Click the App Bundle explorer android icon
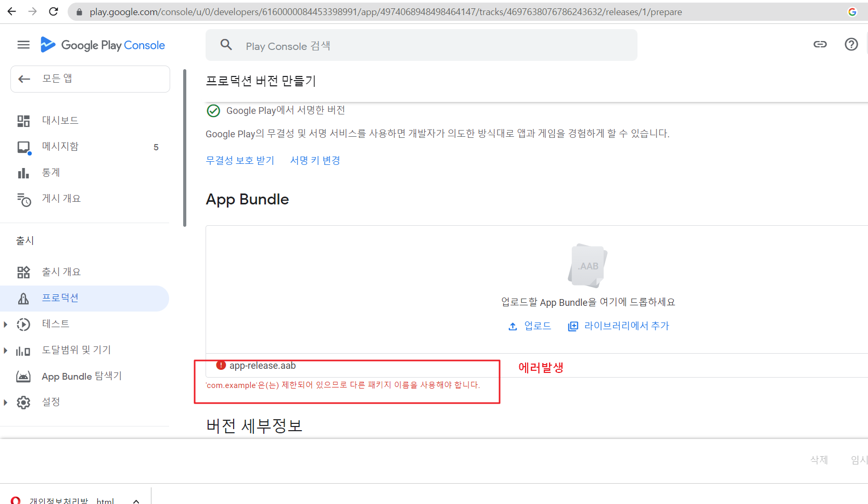This screenshot has height=504, width=868. pos(23,377)
